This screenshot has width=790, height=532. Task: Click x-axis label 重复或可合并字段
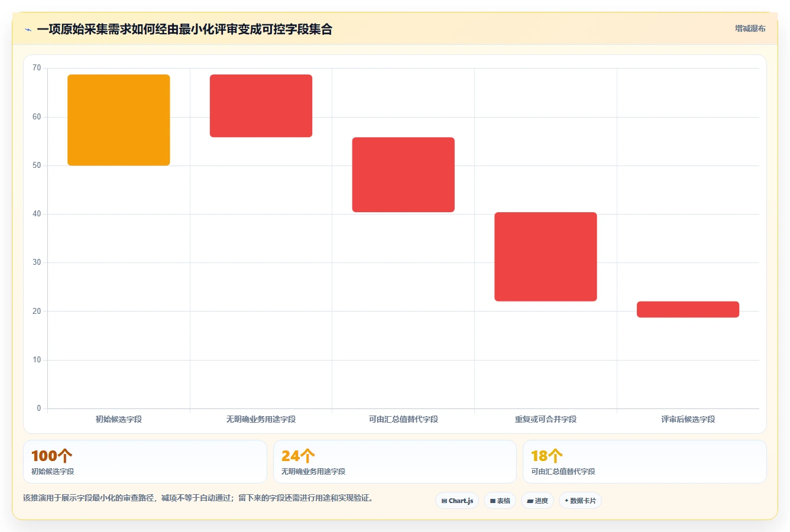(x=546, y=419)
